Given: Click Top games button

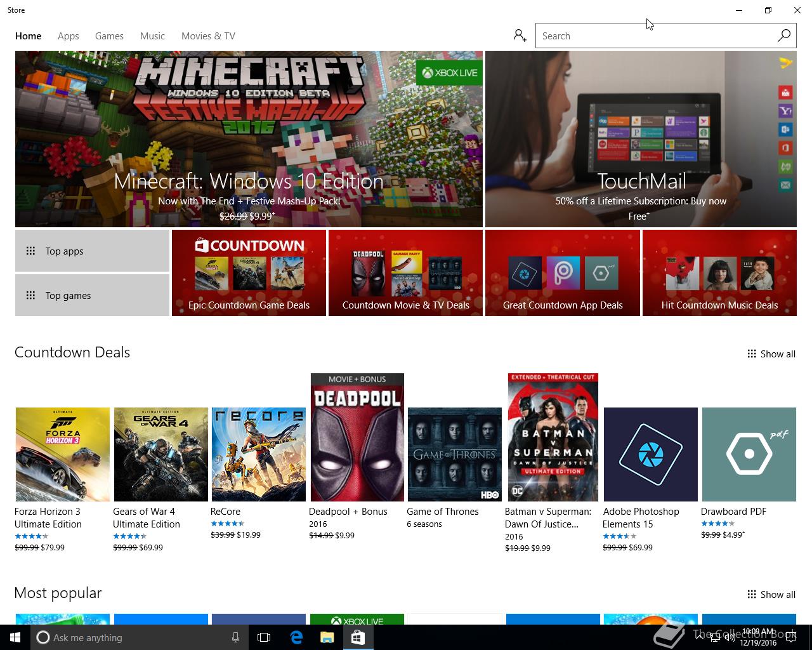Looking at the screenshot, I should click(x=92, y=295).
